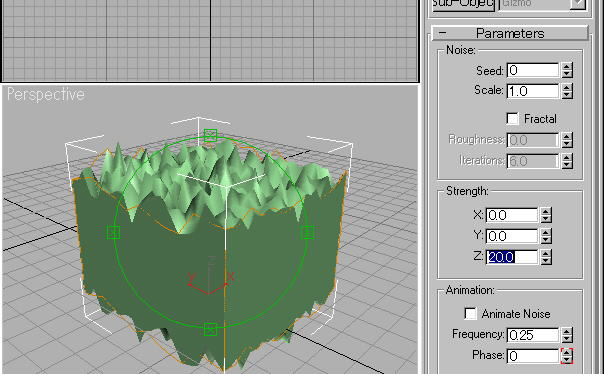Select the top green gizmo handle

coord(210,135)
